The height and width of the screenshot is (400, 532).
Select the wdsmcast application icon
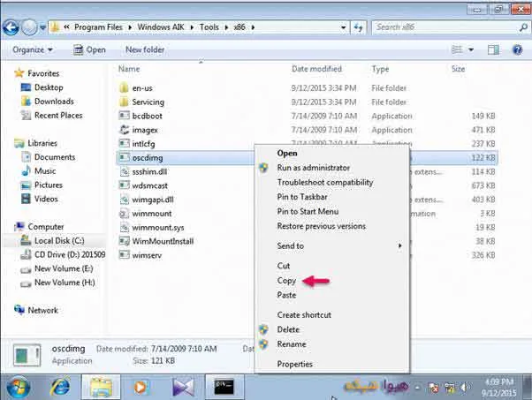(125, 185)
